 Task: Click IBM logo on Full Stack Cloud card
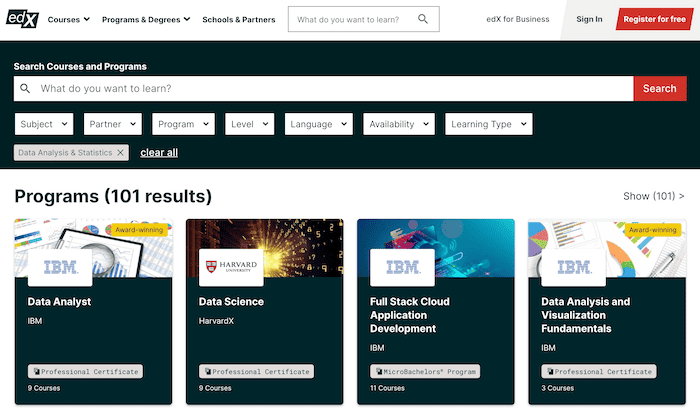click(402, 268)
